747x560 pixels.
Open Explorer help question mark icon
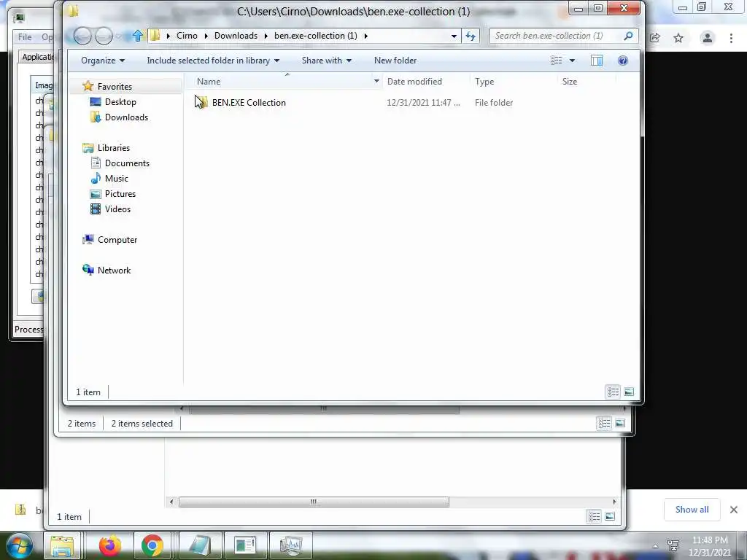pos(623,61)
